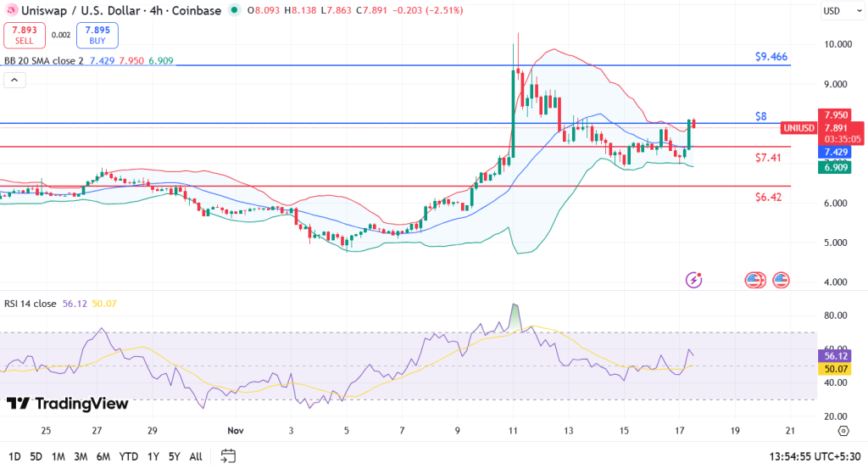The width and height of the screenshot is (868, 469).
Task: Click the purple lightning bolt event icon
Action: click(x=694, y=279)
